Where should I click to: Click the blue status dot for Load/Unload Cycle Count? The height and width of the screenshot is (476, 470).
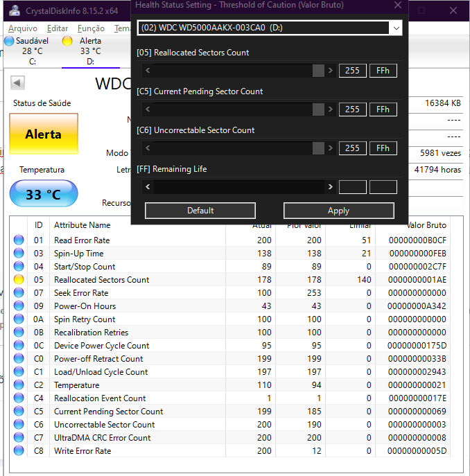19,371
